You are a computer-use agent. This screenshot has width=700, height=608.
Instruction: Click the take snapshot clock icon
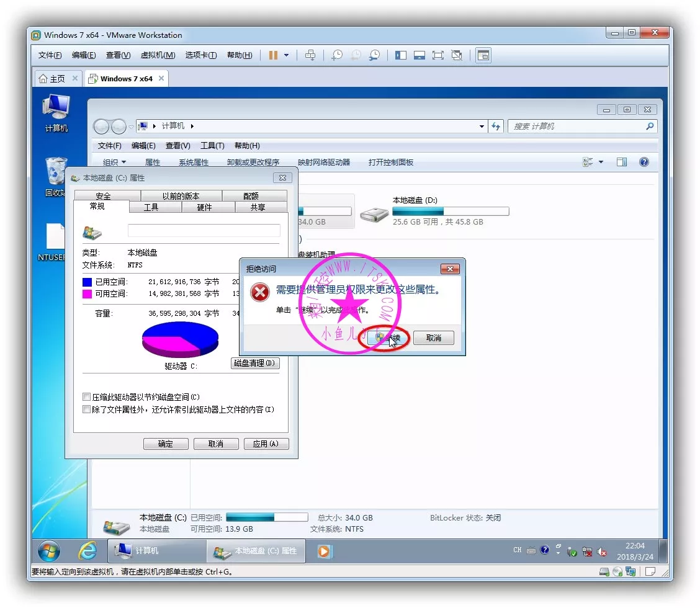point(336,55)
